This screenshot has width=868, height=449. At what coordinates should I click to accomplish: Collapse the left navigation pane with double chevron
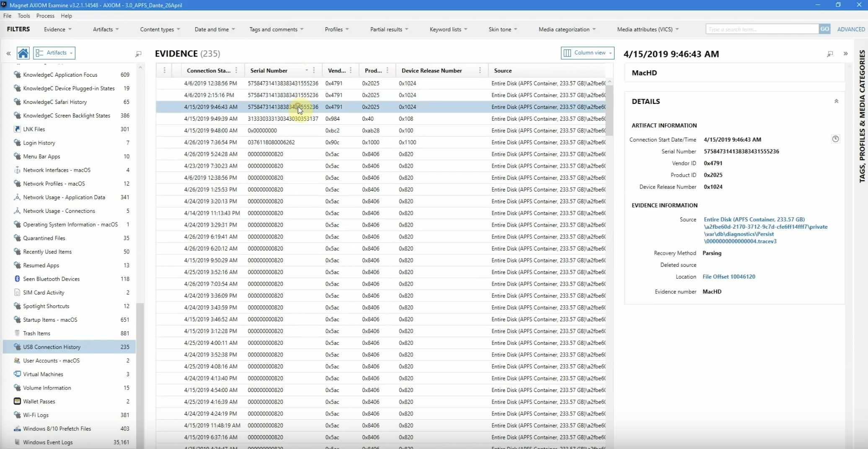pos(8,53)
